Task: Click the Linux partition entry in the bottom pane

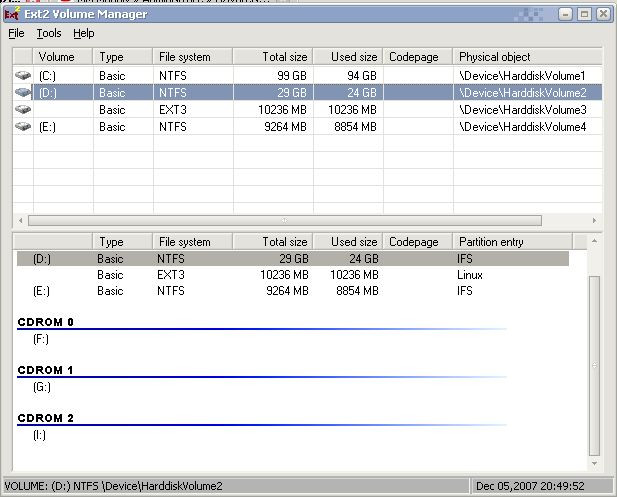Action: tap(470, 275)
